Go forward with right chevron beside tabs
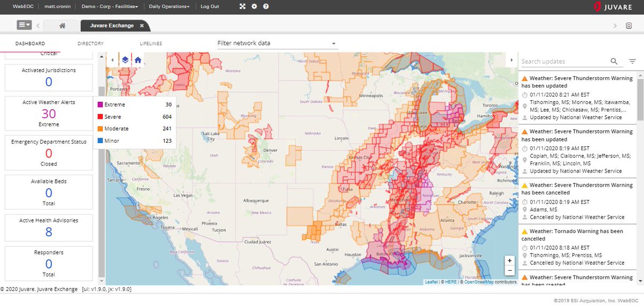This screenshot has height=306, width=644. [615, 25]
